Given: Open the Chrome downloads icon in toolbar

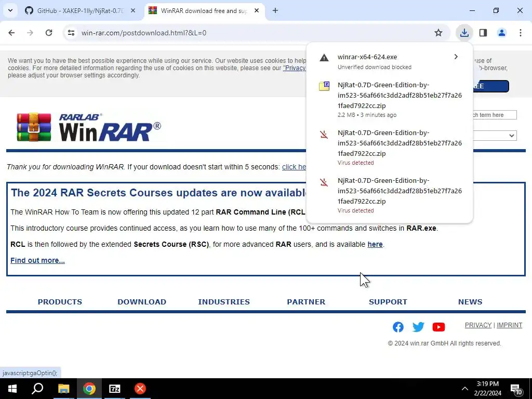Looking at the screenshot, I should click(x=464, y=33).
